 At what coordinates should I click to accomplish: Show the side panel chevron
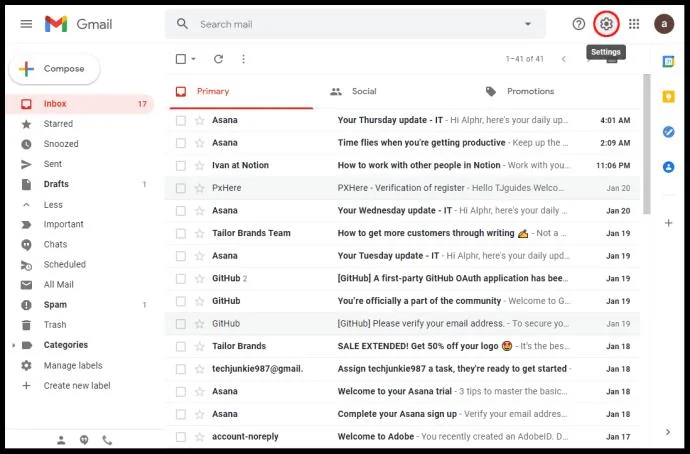[x=668, y=432]
